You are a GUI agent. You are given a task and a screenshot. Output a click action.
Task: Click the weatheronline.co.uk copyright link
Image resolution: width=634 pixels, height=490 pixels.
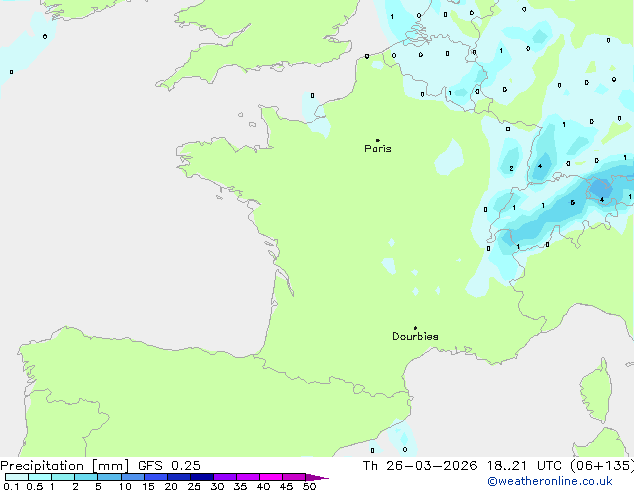(x=550, y=481)
